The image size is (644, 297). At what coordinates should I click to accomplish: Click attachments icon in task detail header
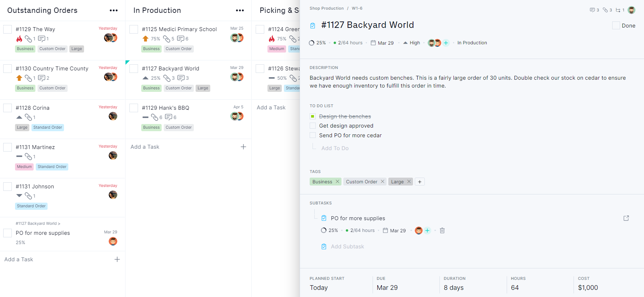pos(605,10)
